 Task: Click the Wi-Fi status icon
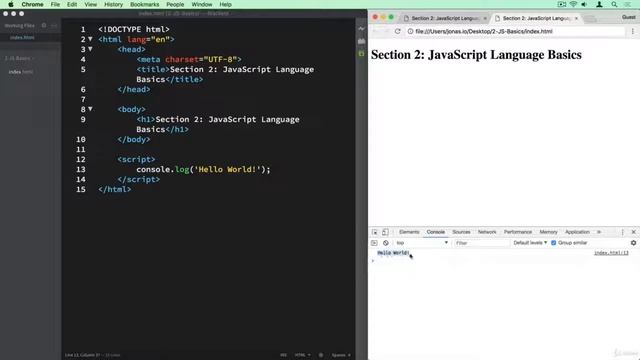point(573,4)
